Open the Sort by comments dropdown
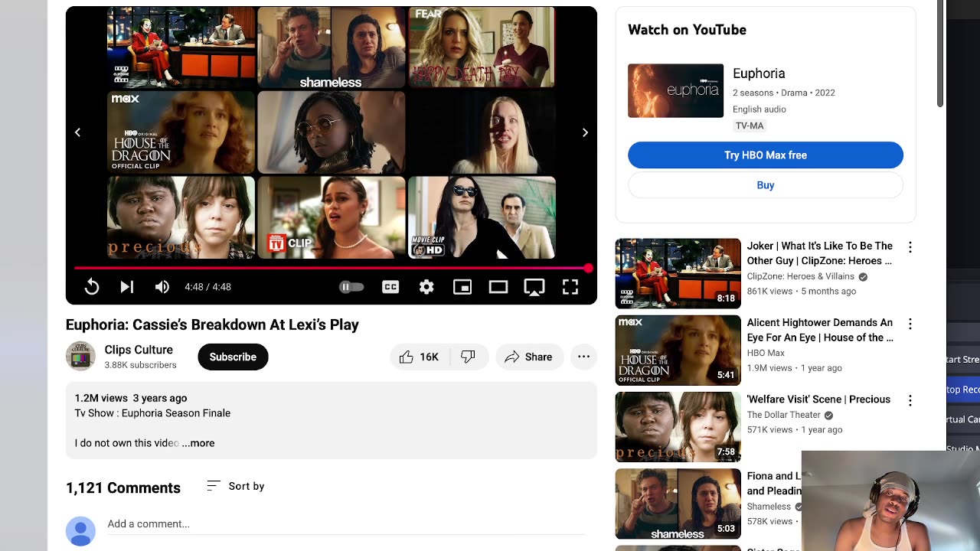Viewport: 980px width, 551px height. click(x=236, y=486)
